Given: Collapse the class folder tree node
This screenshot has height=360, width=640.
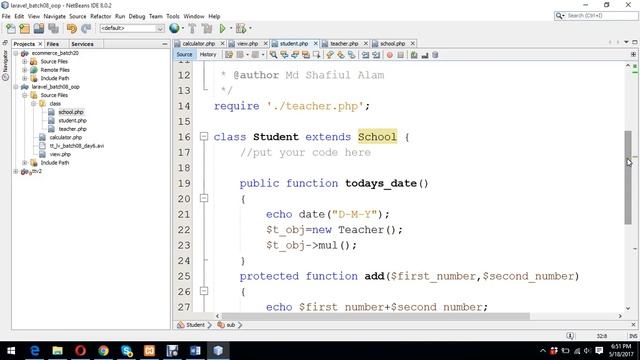Looking at the screenshot, I should [33, 104].
